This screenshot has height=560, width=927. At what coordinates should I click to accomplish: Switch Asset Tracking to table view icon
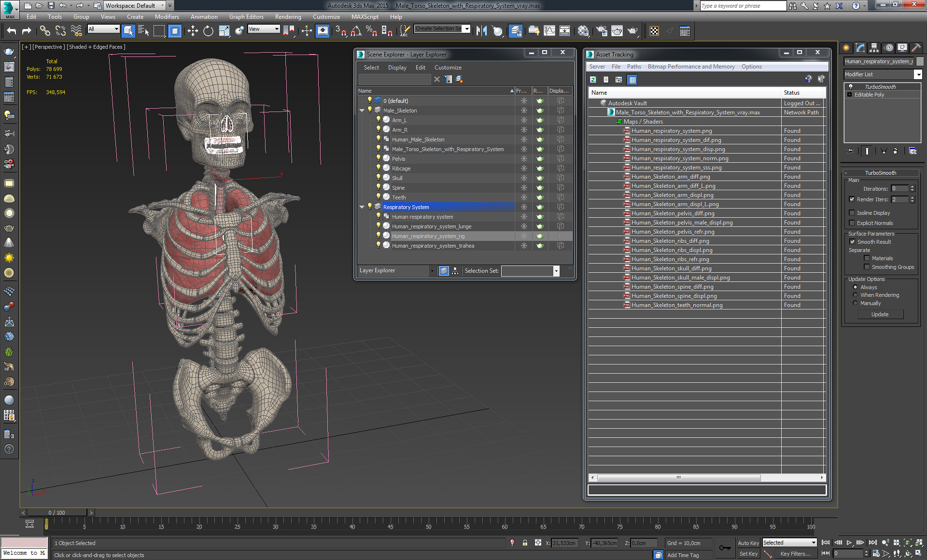point(632,80)
